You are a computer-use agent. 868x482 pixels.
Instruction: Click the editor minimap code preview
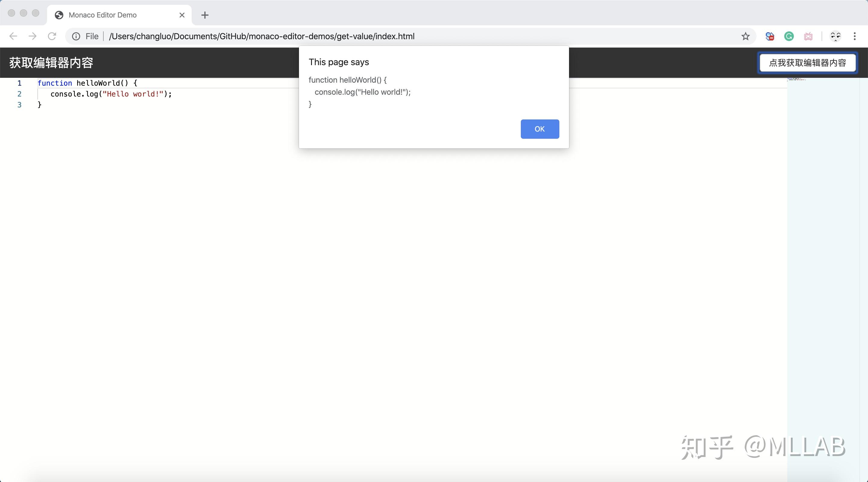(796, 80)
